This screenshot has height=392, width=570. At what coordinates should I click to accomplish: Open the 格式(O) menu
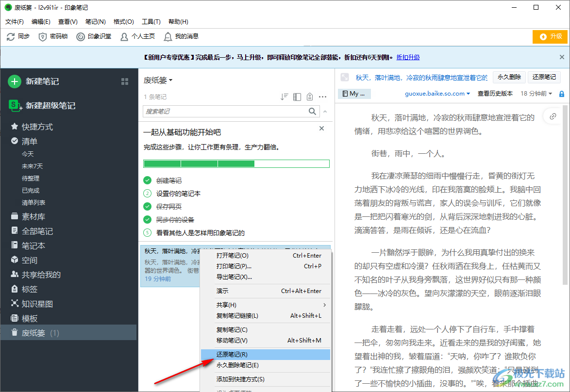point(124,21)
